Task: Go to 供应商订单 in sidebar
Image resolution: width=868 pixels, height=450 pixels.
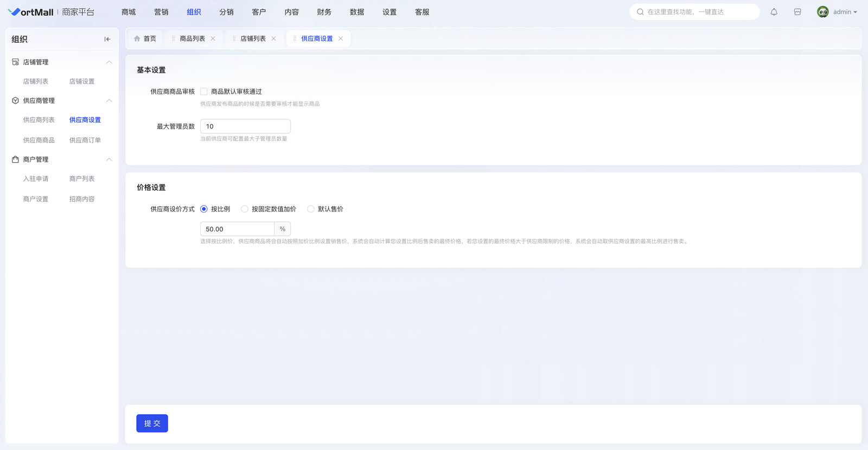Action: [x=85, y=140]
